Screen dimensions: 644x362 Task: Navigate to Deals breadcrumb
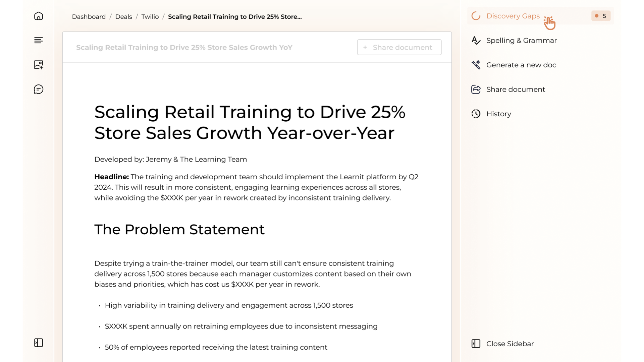pos(123,17)
